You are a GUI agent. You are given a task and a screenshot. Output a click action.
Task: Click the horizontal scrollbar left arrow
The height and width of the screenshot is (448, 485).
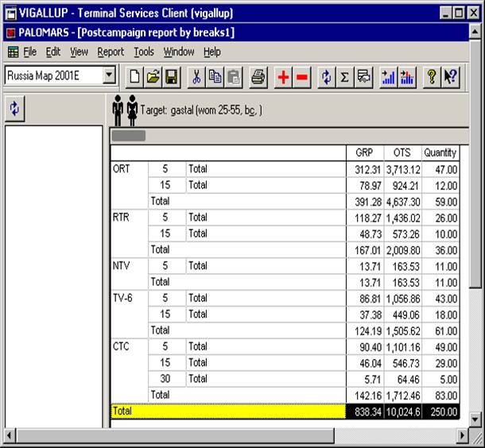coord(9,435)
